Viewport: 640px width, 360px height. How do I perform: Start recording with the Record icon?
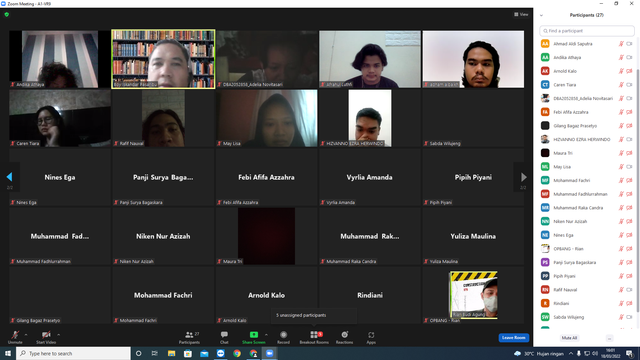283,335
